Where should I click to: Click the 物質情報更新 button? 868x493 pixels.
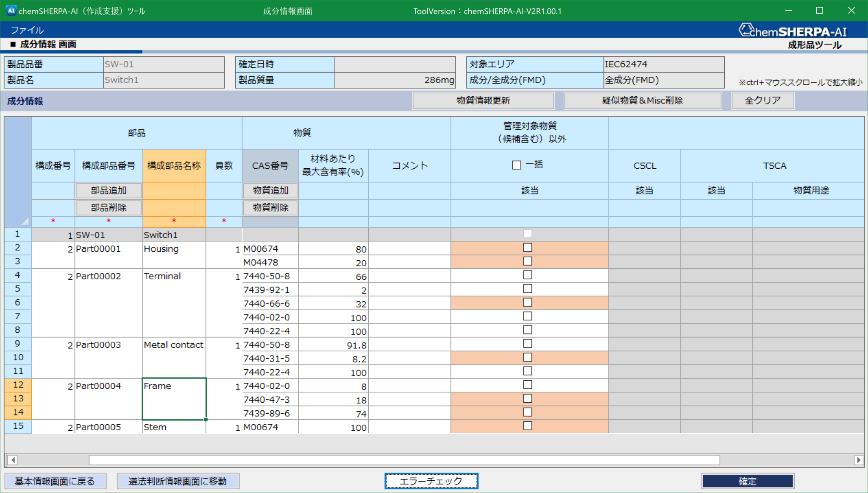(483, 100)
